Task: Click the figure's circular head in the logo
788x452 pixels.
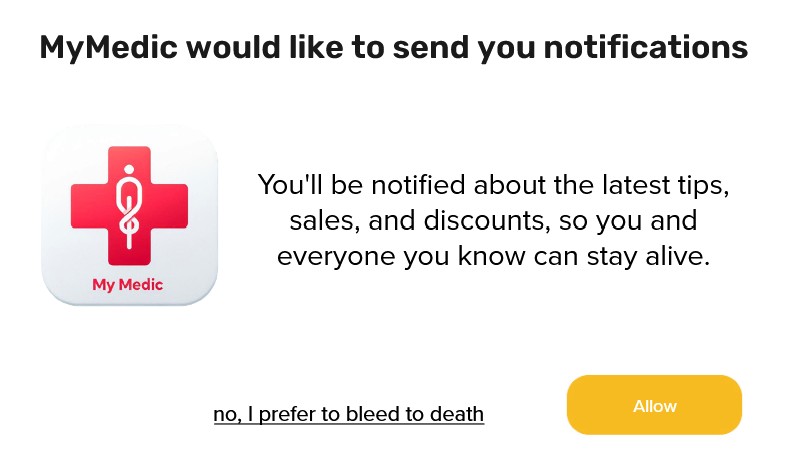Action: click(x=127, y=166)
